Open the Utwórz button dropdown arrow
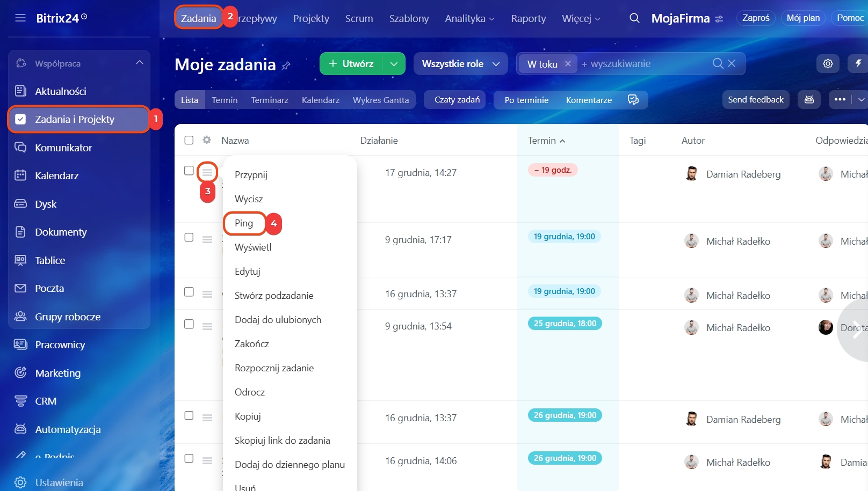 394,64
